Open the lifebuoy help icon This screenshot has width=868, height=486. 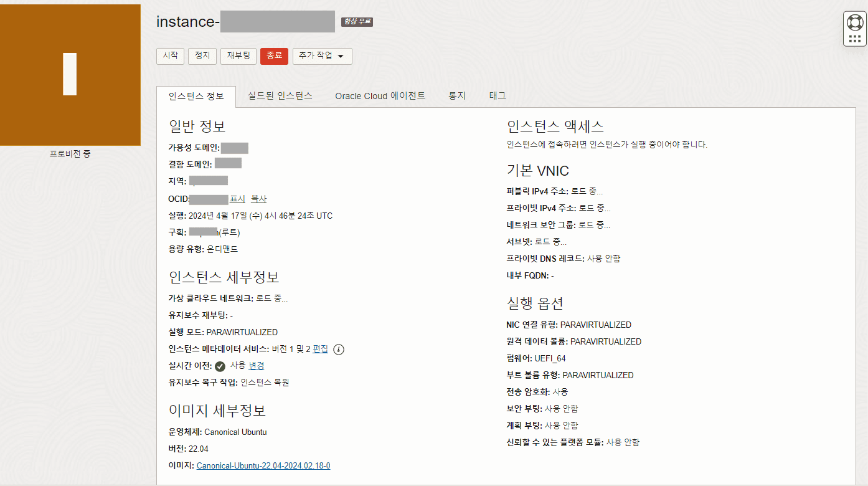pyautogui.click(x=855, y=22)
